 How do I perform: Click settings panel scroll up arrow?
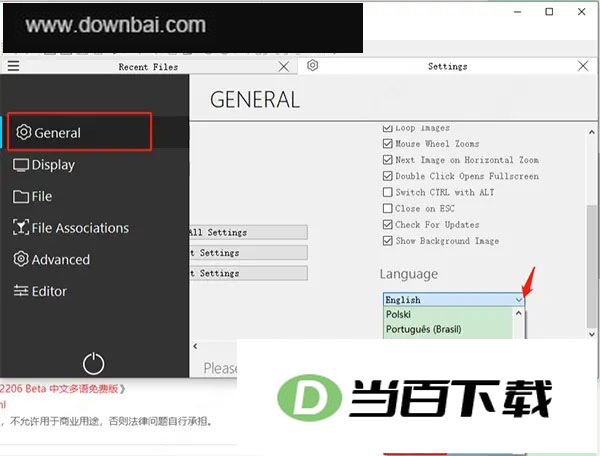coord(592,132)
